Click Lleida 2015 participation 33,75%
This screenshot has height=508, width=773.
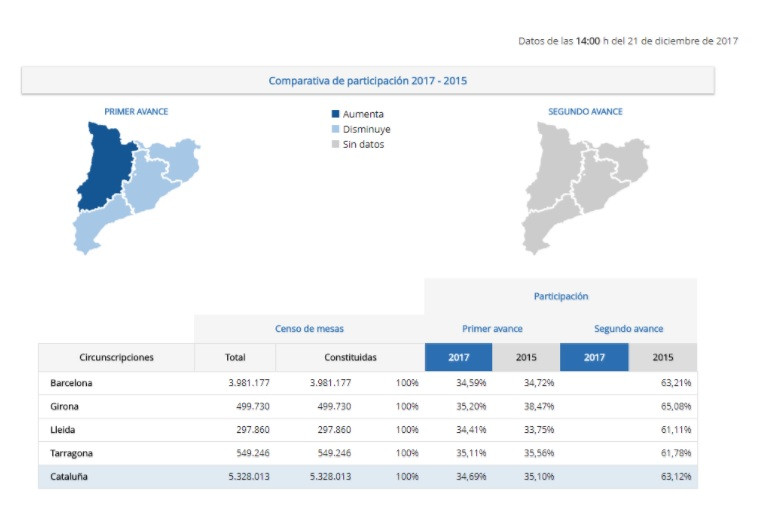coord(539,430)
